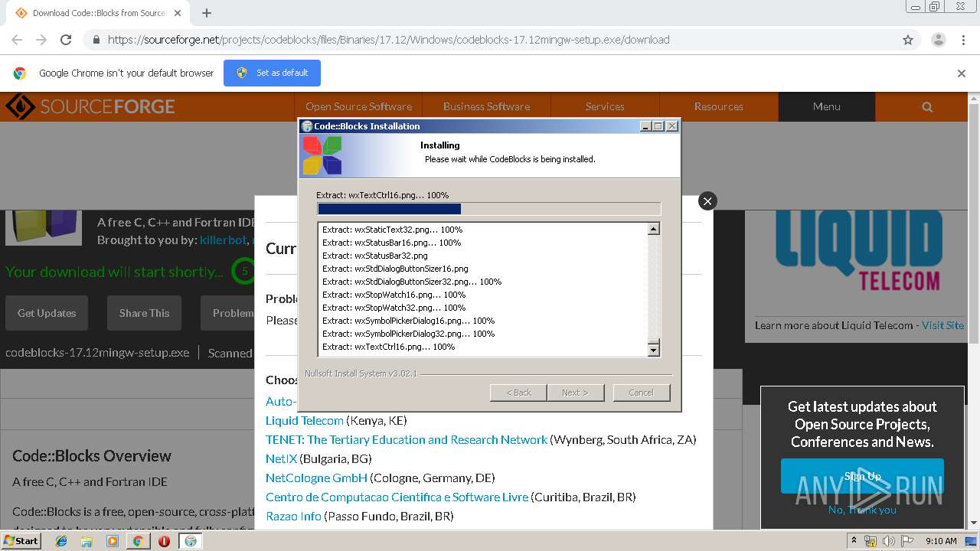The height and width of the screenshot is (551, 980).
Task: Click the Code::Blocks Overview heading
Action: [x=92, y=456]
